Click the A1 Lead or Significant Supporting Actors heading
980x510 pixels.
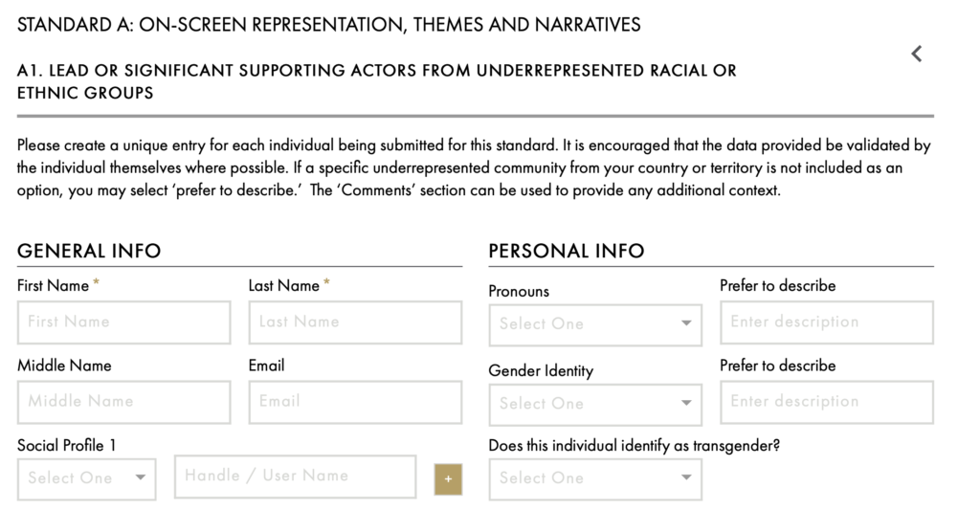pyautogui.click(x=377, y=81)
